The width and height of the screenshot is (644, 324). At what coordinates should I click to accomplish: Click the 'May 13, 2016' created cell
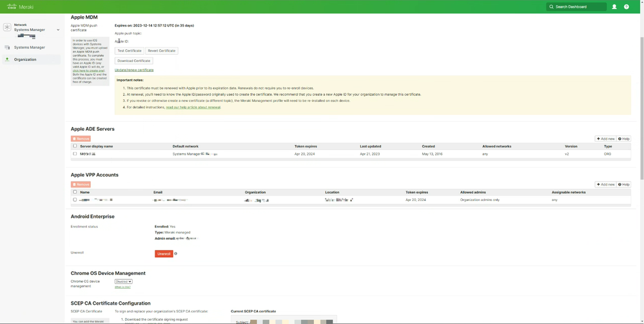pos(432,154)
